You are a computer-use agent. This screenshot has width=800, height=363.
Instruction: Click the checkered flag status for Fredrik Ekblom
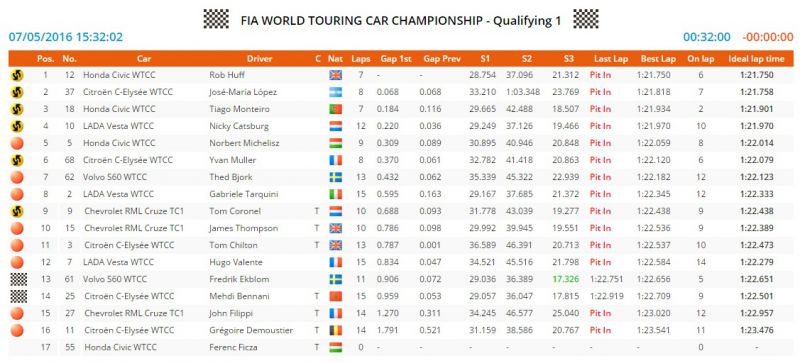(19, 279)
